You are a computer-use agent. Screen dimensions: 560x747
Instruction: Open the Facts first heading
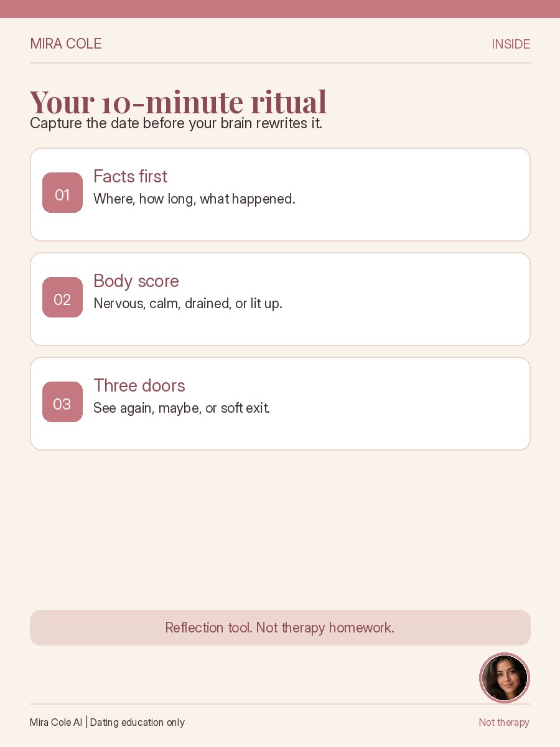[130, 177]
